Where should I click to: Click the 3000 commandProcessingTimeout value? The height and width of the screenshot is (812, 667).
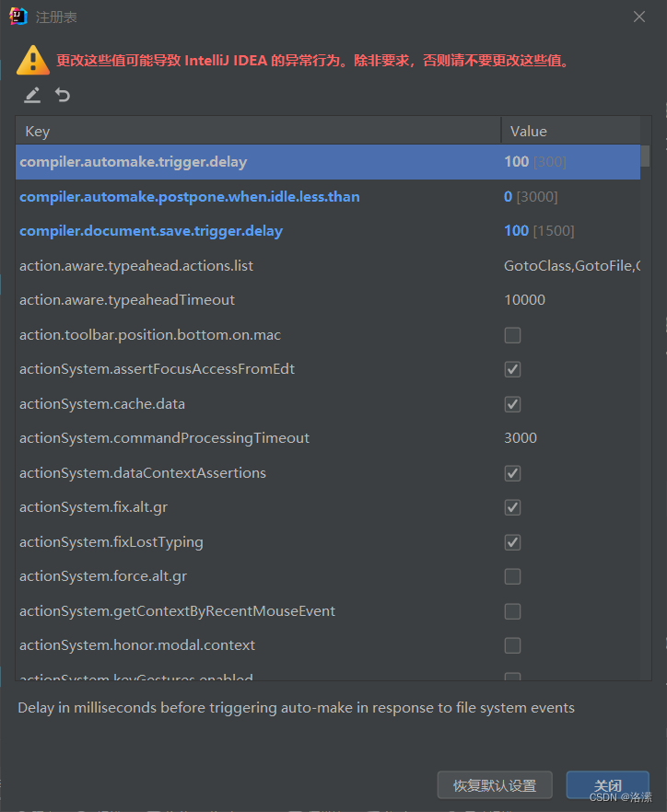coord(521,438)
